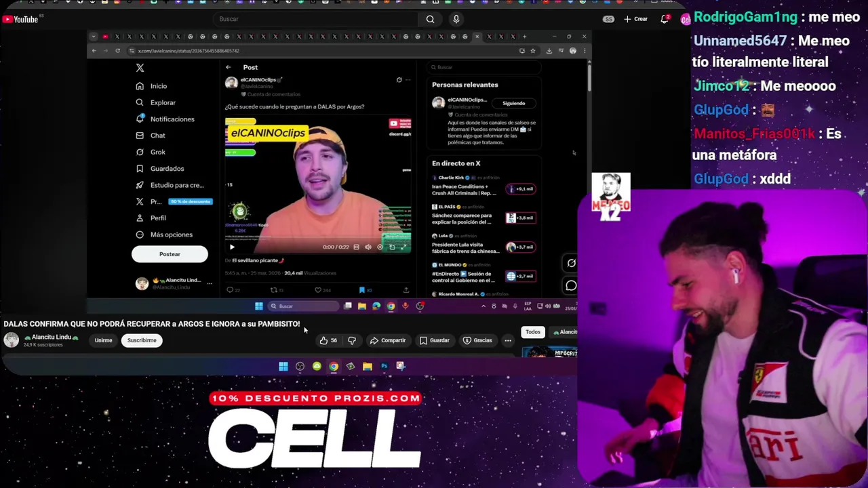Mute the tweet video volume
This screenshot has width=868, height=488.
[x=368, y=247]
